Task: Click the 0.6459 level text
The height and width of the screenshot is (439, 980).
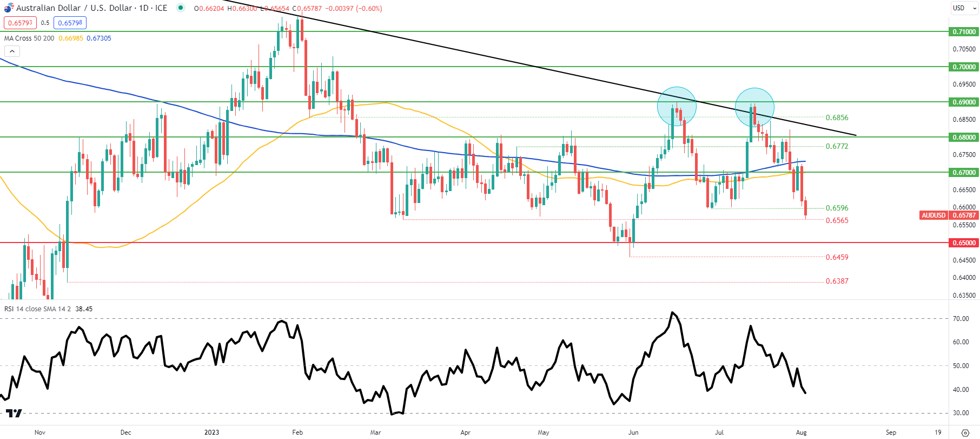Action: click(x=837, y=257)
